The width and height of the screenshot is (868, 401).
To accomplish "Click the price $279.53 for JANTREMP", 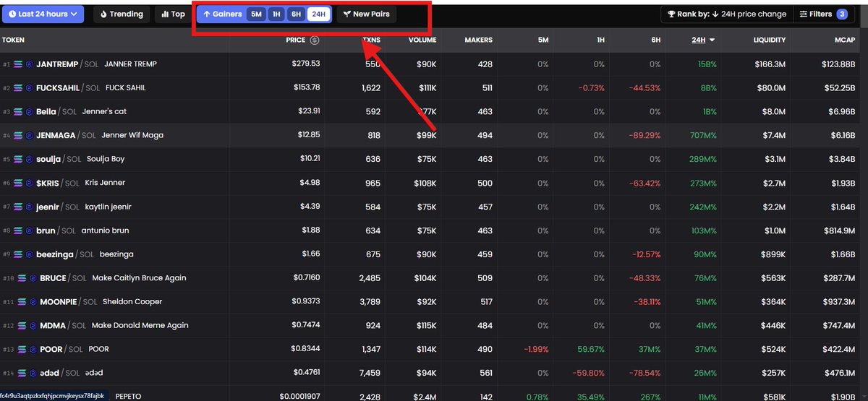I will pyautogui.click(x=306, y=64).
